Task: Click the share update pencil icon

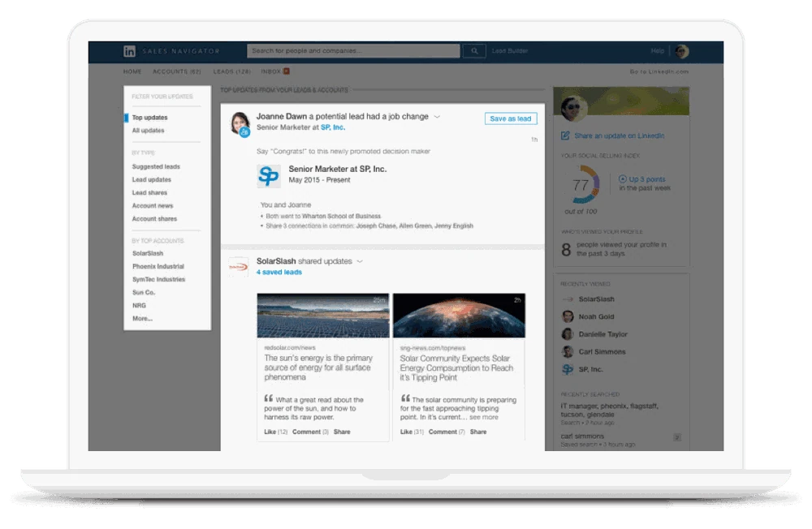Action: [565, 135]
